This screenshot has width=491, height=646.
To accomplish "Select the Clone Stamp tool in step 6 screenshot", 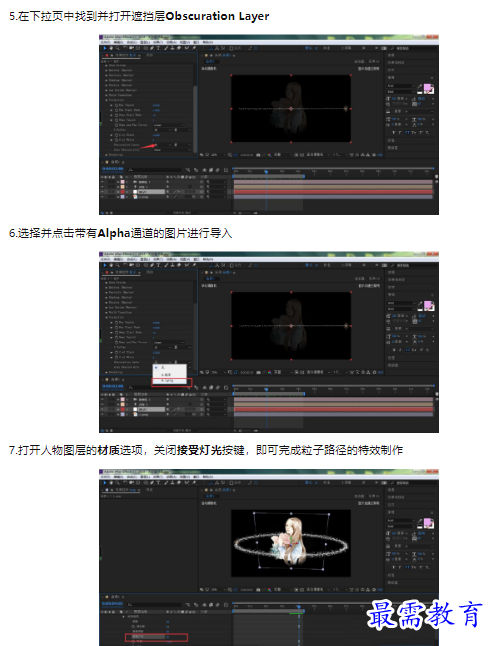I will coord(172,265).
